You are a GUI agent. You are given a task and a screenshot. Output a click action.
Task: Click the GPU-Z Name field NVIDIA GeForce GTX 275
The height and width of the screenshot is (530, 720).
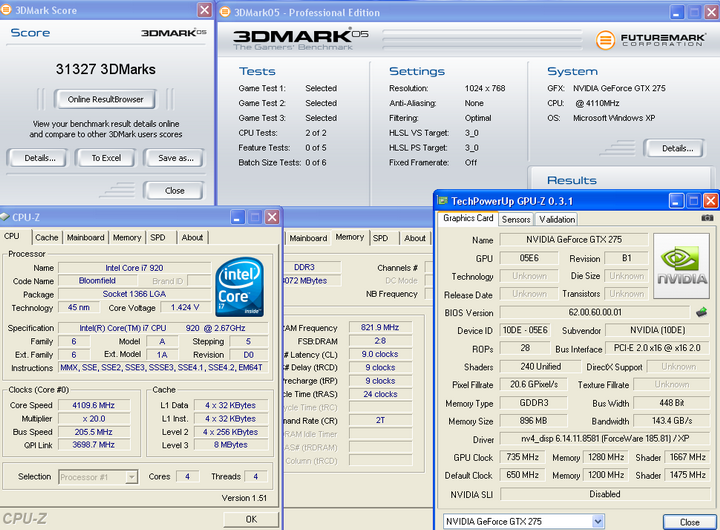(x=574, y=239)
